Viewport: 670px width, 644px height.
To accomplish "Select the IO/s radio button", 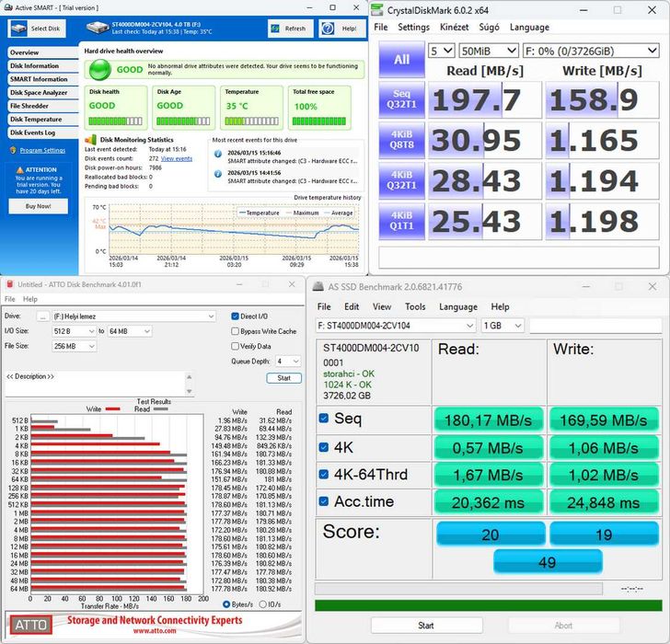I will [x=263, y=604].
